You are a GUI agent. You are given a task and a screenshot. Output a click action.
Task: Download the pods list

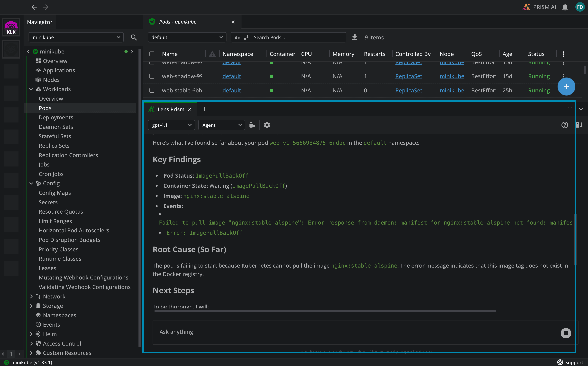pyautogui.click(x=354, y=37)
